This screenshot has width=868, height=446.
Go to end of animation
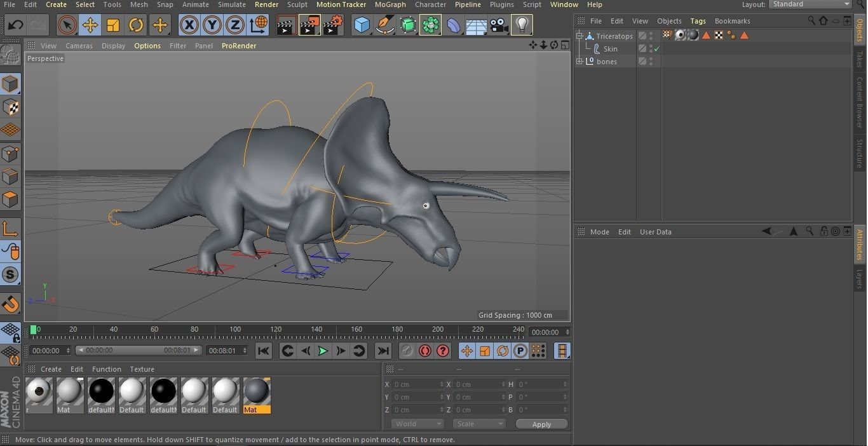click(383, 351)
